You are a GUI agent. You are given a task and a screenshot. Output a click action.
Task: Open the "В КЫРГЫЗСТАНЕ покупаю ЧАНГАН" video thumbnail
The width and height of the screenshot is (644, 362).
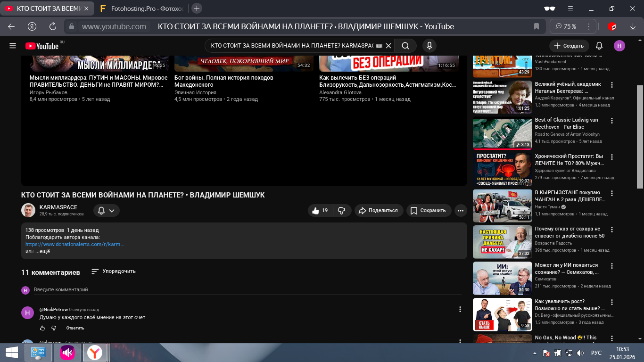click(x=503, y=206)
